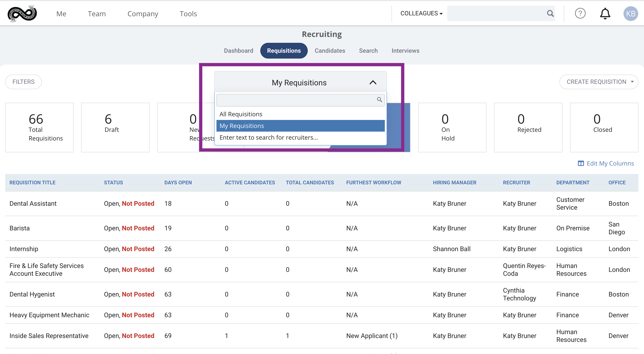Click the requisitions dropdown search field
The image size is (644, 354).
(x=300, y=100)
